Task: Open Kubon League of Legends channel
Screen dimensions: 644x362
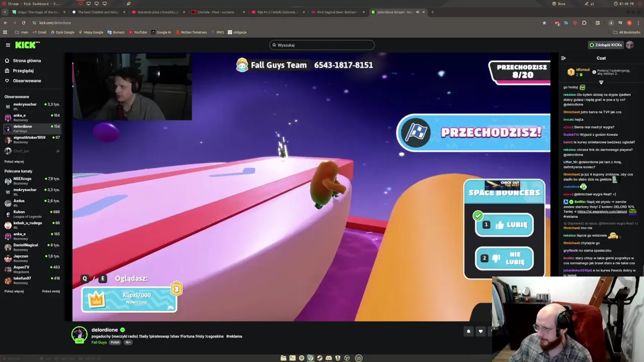Action: click(x=32, y=214)
